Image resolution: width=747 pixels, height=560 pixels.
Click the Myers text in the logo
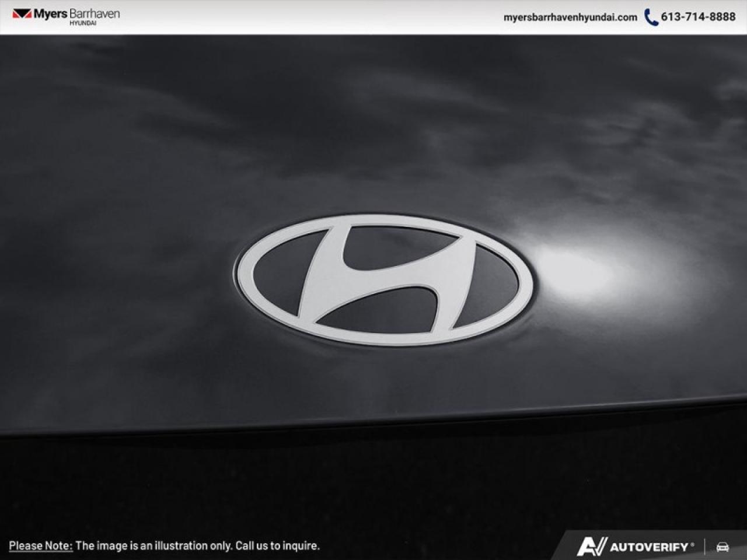click(x=51, y=13)
